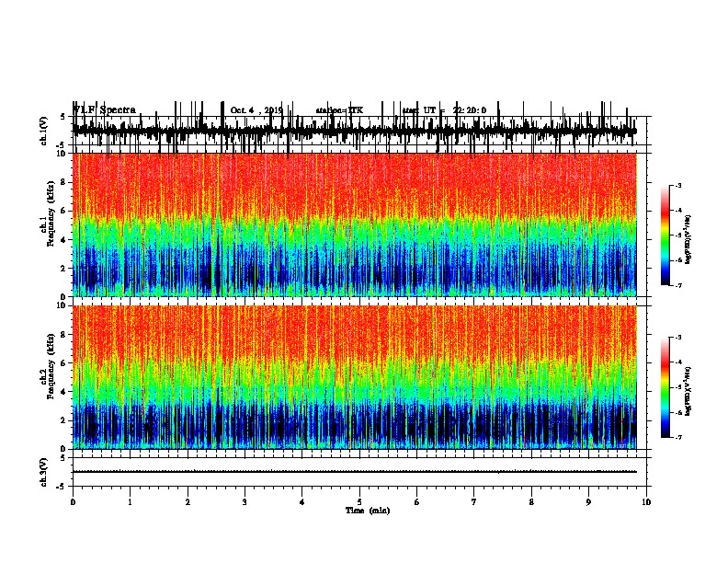
Task: Click the '-3' label on ch.1 colorbar
Action: [677, 186]
